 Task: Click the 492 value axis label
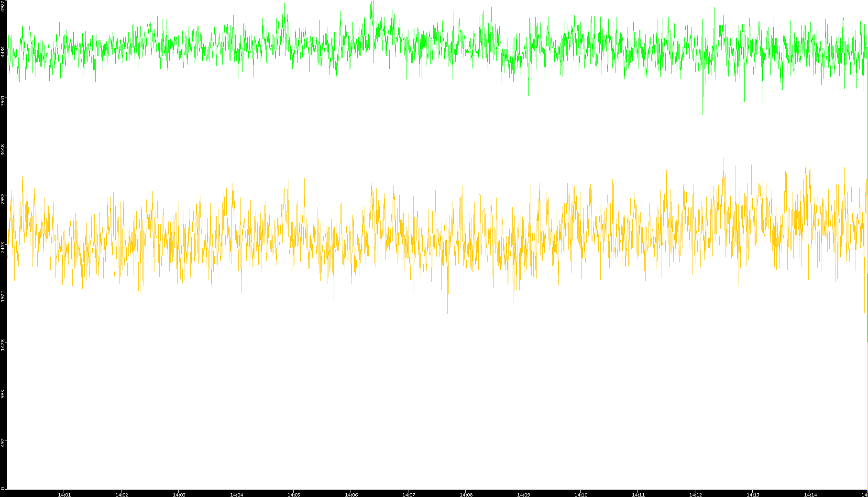(x=3, y=443)
